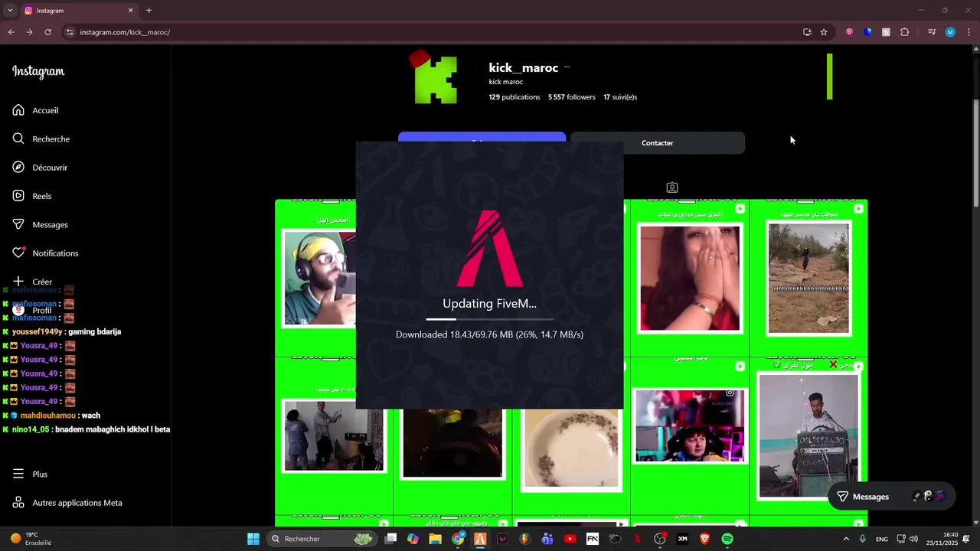Screen dimensions: 980x551
Task: Open YouTube from the taskbar
Action: (x=570, y=539)
